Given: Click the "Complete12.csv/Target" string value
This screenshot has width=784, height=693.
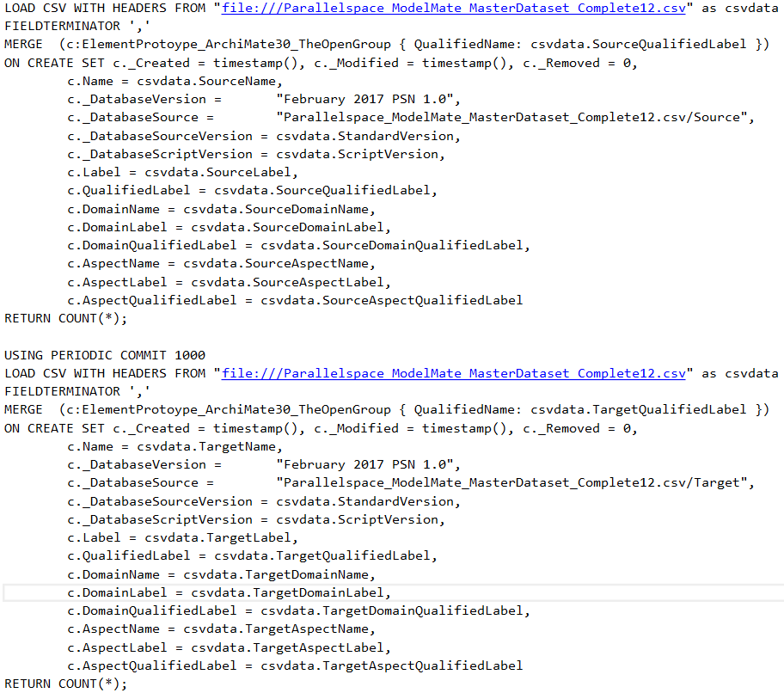Looking at the screenshot, I should click(x=515, y=483).
